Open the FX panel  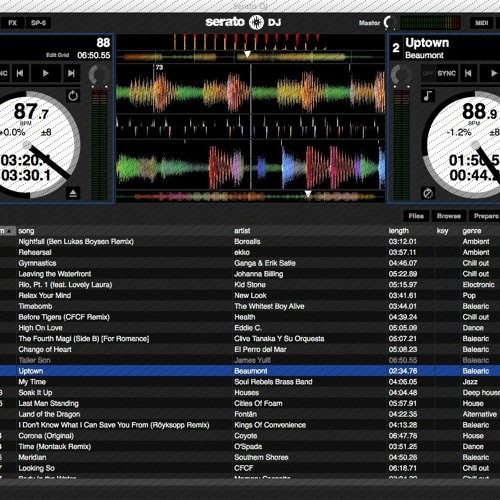pyautogui.click(x=12, y=23)
